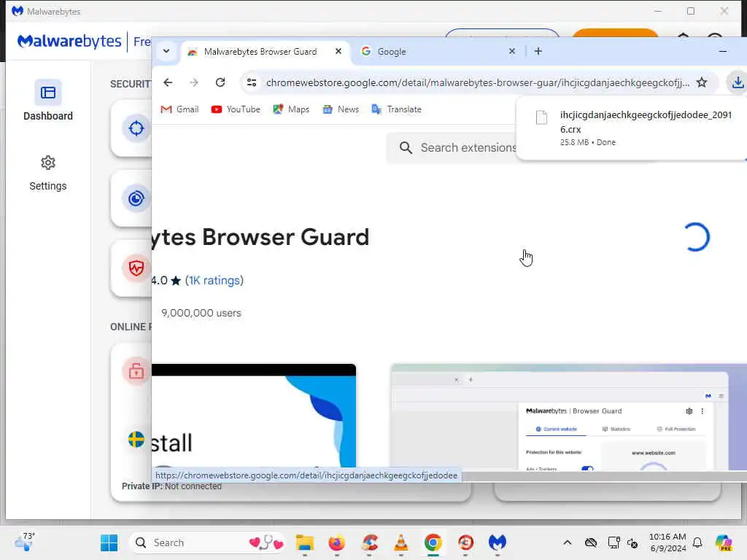The image size is (747, 560).
Task: Open VLC media player from taskbar
Action: (x=401, y=542)
